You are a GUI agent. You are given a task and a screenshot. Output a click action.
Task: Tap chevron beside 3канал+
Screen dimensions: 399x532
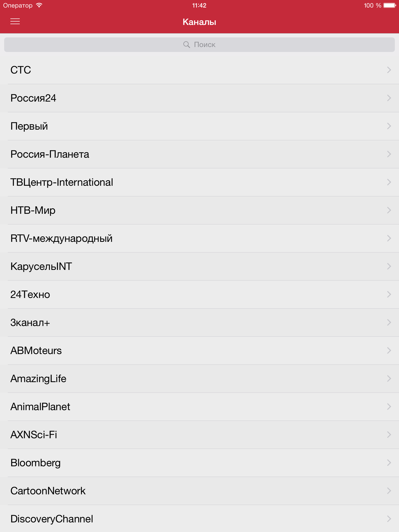[x=389, y=322]
